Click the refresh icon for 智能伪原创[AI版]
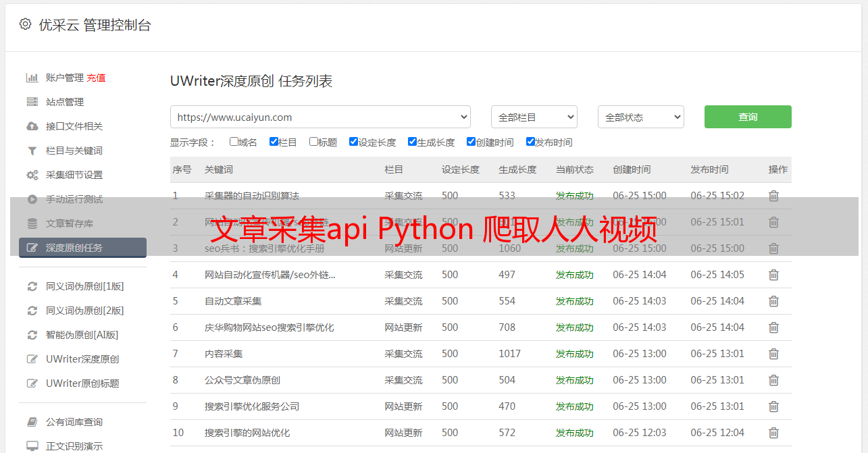Screen dimensions: 868x453 [x=32, y=335]
